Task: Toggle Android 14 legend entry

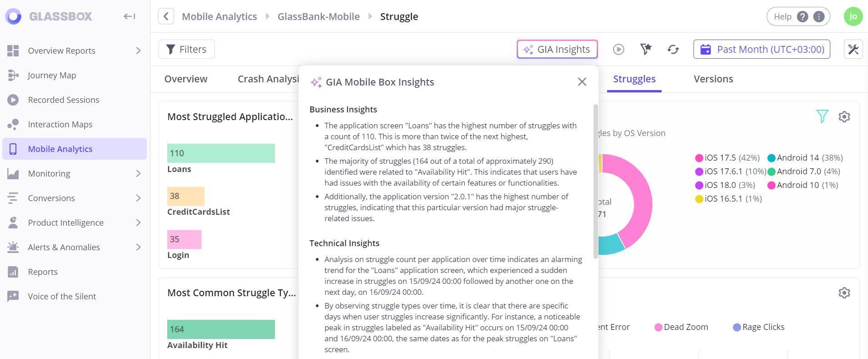Action: click(804, 158)
